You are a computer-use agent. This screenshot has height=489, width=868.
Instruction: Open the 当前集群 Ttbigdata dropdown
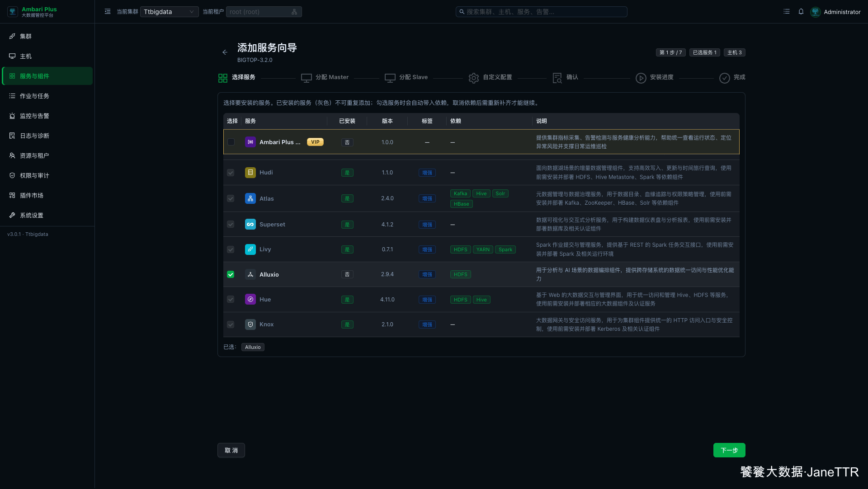(170, 12)
